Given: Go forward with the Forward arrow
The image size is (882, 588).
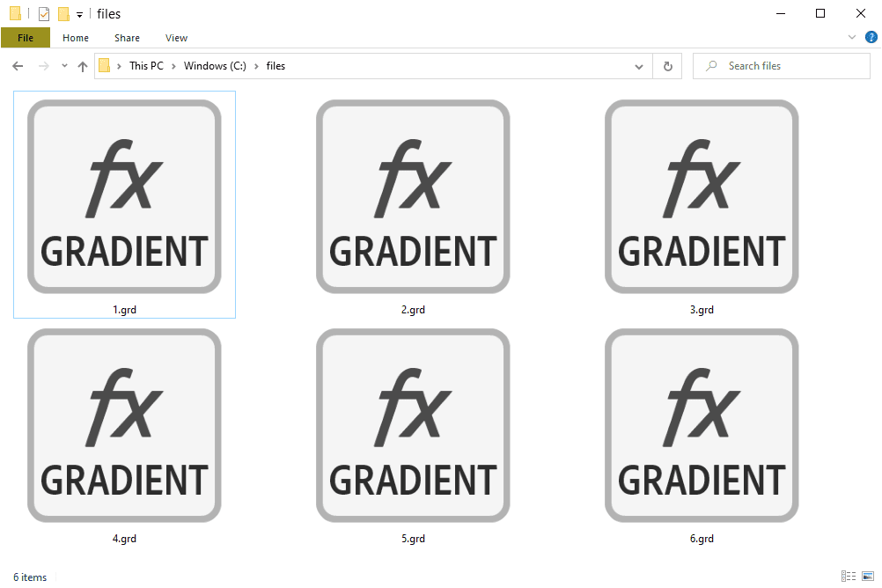Looking at the screenshot, I should point(43,66).
